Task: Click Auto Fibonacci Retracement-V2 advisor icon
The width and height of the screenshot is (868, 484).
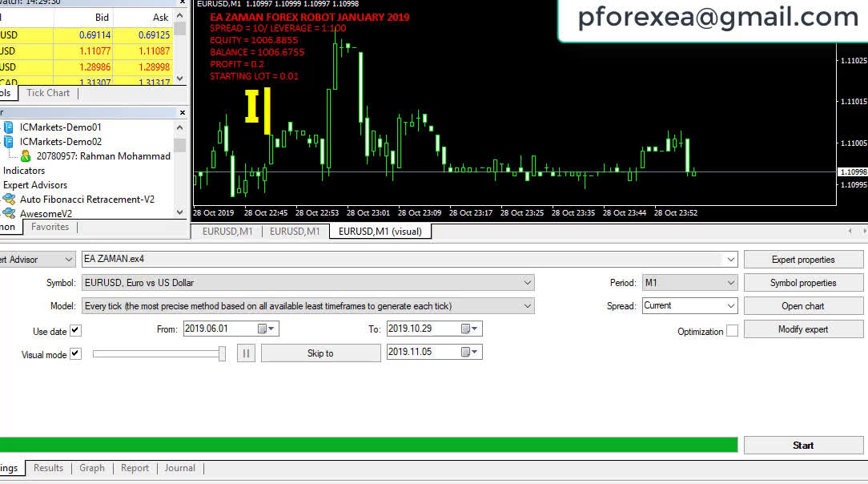Action: point(8,200)
